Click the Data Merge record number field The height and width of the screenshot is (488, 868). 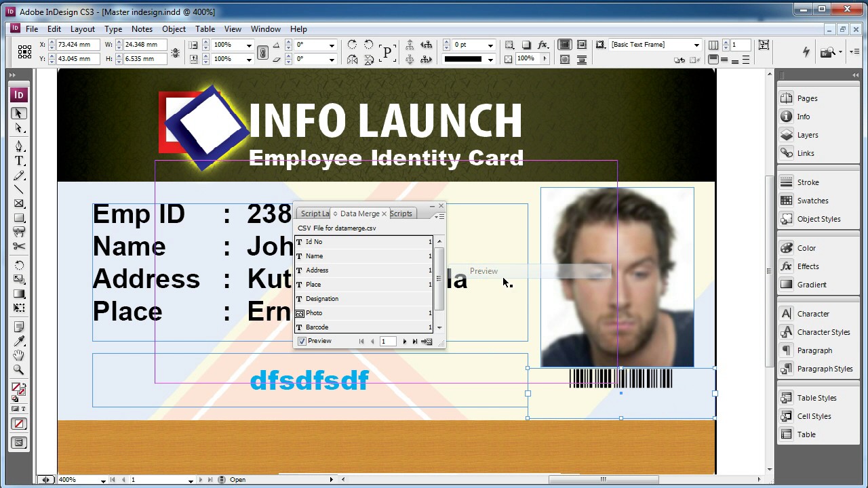(388, 342)
